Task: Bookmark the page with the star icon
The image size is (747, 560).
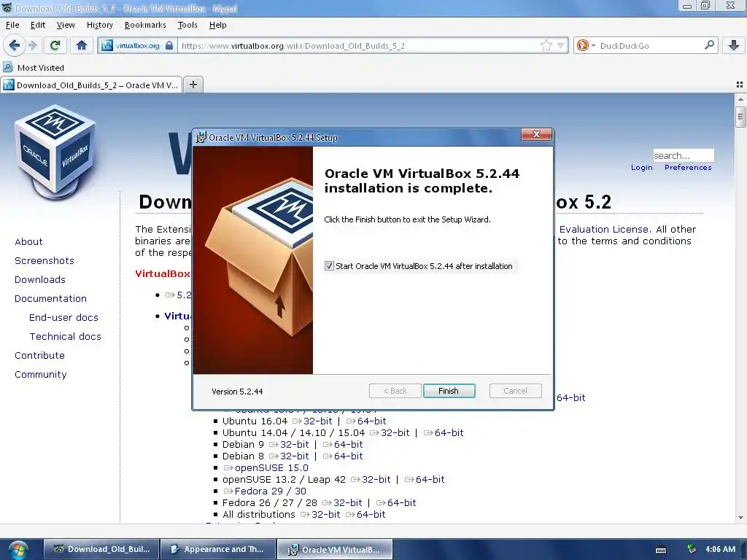Action: [x=546, y=46]
